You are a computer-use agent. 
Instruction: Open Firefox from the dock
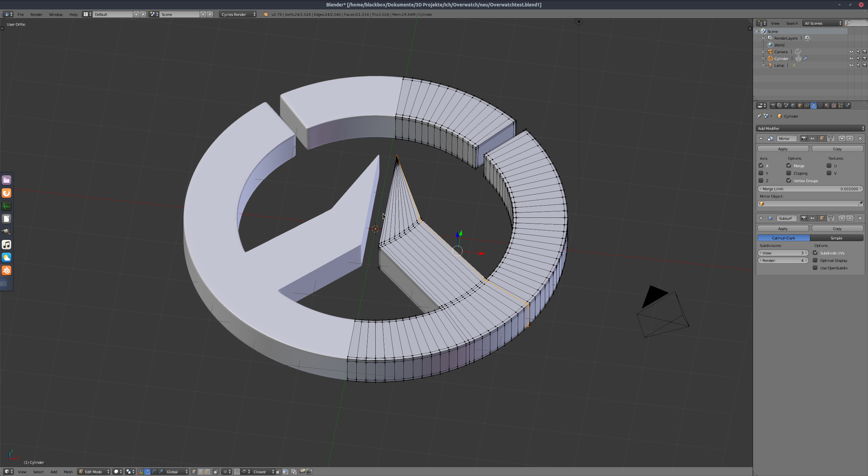pos(6,193)
